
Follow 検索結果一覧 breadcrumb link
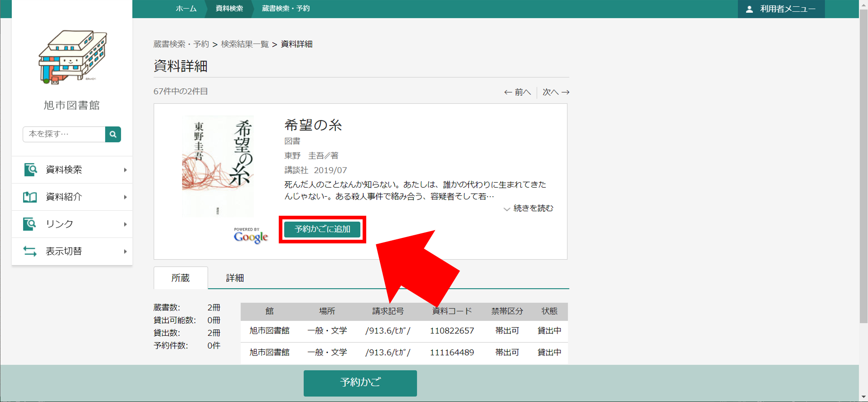(245, 44)
